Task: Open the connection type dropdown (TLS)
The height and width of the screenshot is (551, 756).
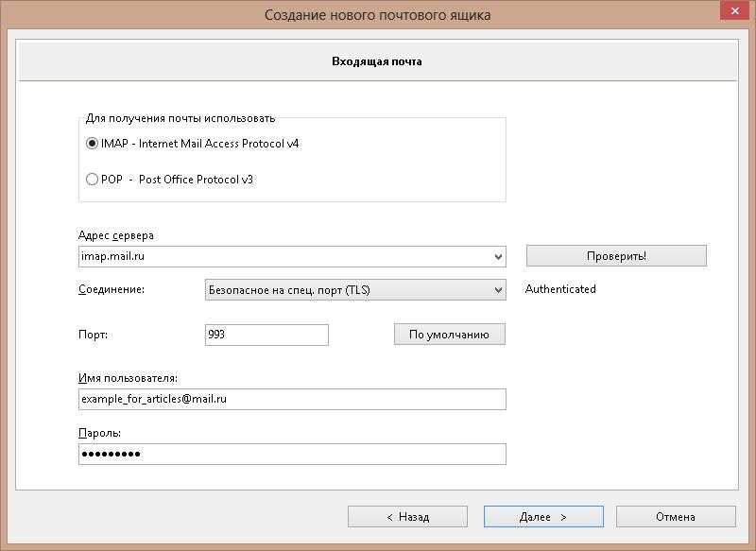Action: pyautogui.click(x=355, y=290)
